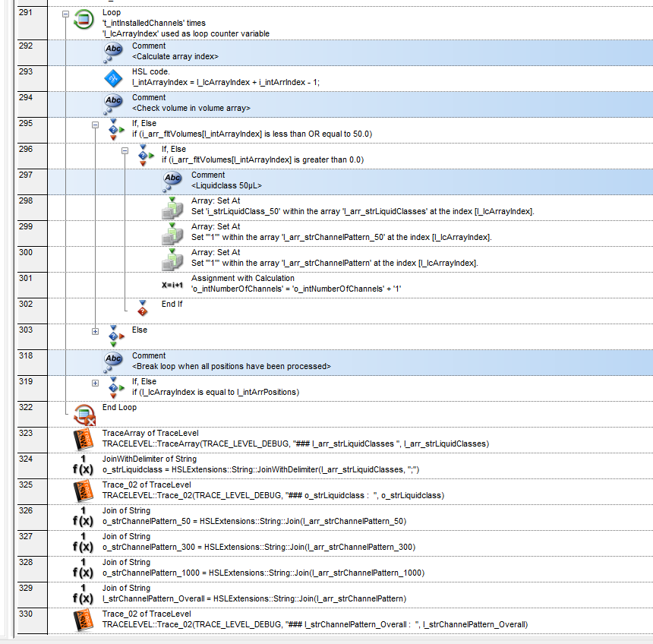Click the Comment icon for Calculate array index

coord(113,51)
